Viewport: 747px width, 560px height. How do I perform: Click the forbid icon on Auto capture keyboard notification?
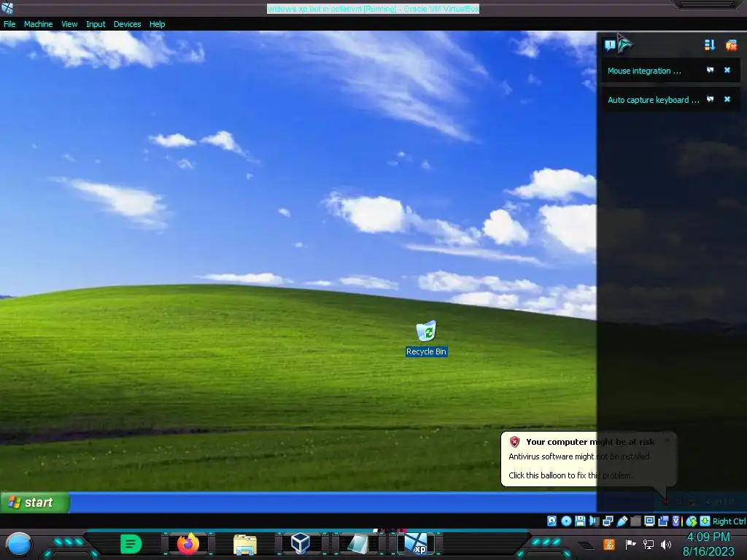tap(711, 99)
